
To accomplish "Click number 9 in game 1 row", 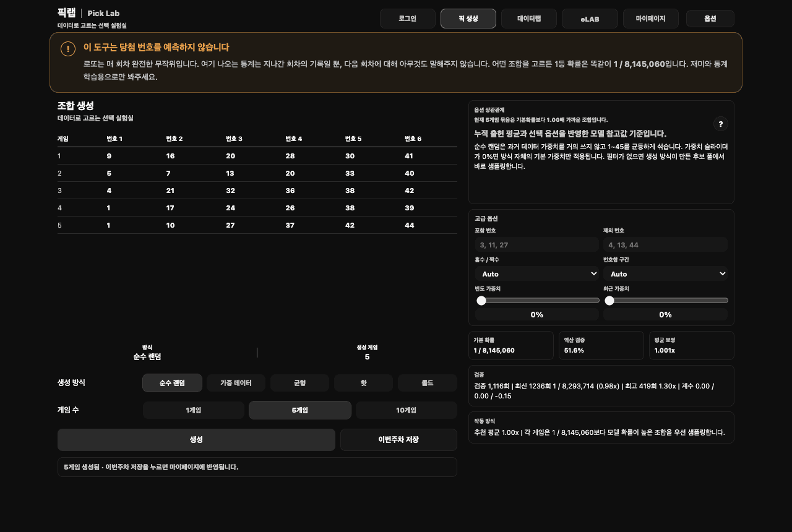I will pyautogui.click(x=109, y=156).
